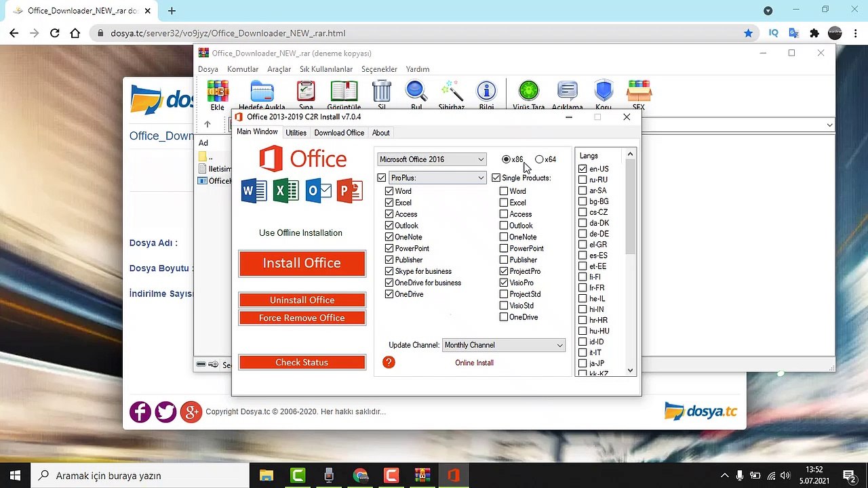Open the ProPlus edition dropdown
Image resolution: width=868 pixels, height=488 pixels.
click(x=437, y=178)
